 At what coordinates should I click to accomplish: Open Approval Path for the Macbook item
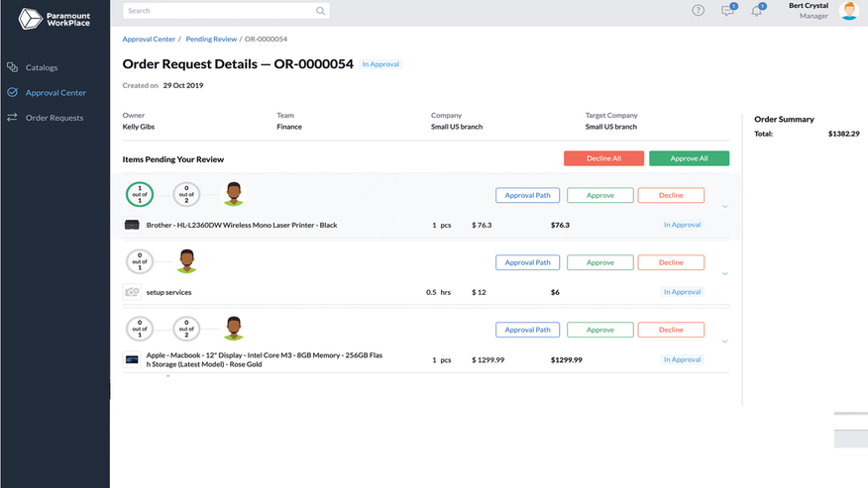pos(527,330)
